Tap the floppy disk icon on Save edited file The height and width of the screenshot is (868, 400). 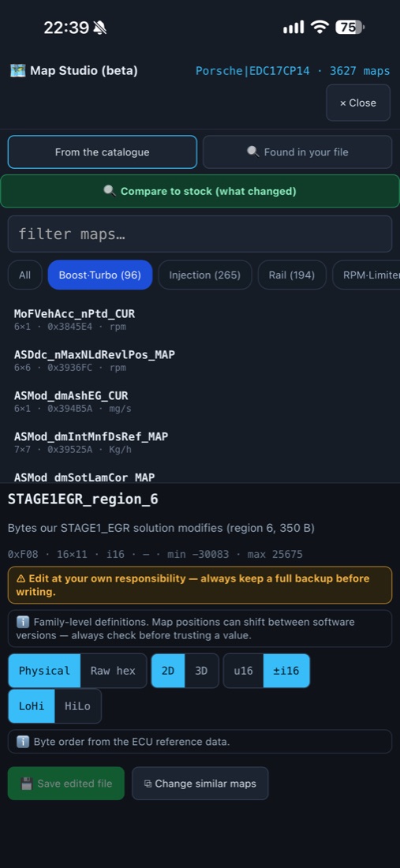(27, 784)
